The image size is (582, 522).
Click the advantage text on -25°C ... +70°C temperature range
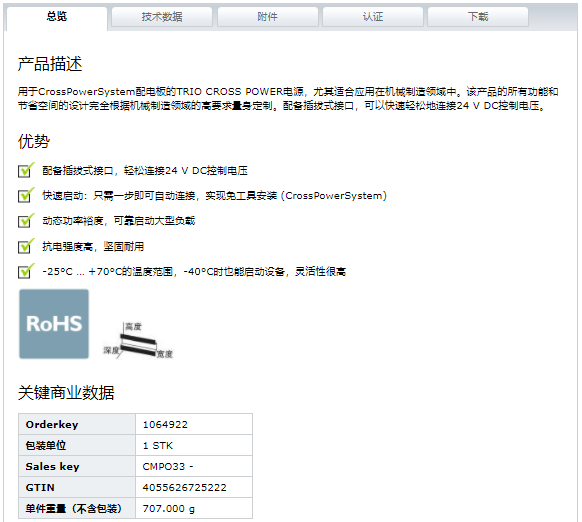(194, 271)
